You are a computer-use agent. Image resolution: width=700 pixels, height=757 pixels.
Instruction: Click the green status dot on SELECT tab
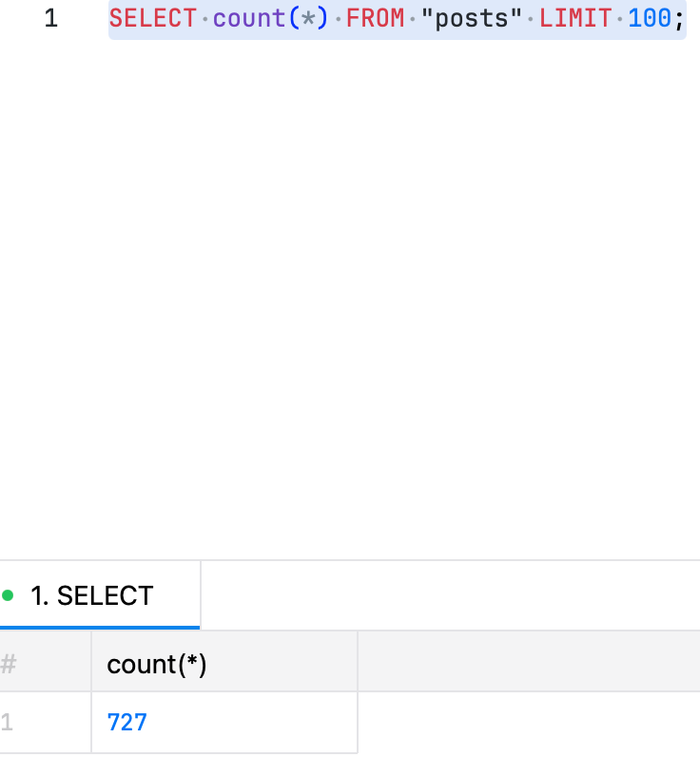9,596
